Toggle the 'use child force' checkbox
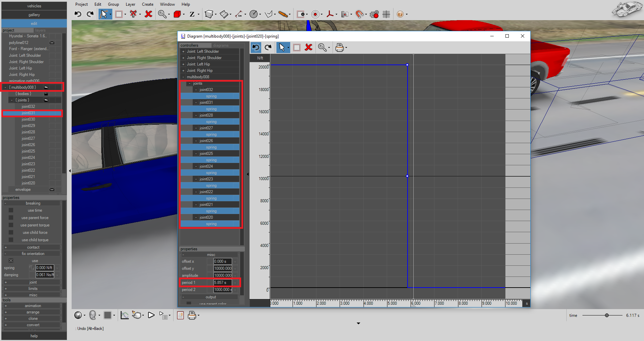Screen dimensions: 644x341 coord(11,232)
